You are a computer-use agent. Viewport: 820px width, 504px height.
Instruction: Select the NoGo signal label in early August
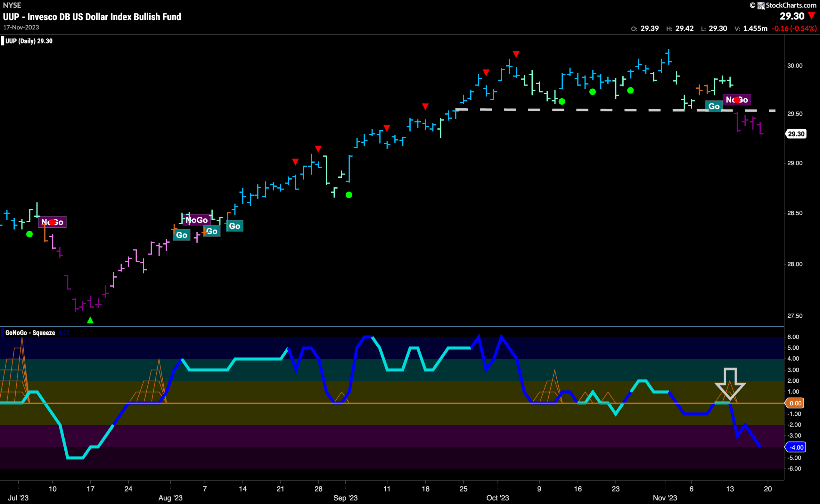pos(197,220)
